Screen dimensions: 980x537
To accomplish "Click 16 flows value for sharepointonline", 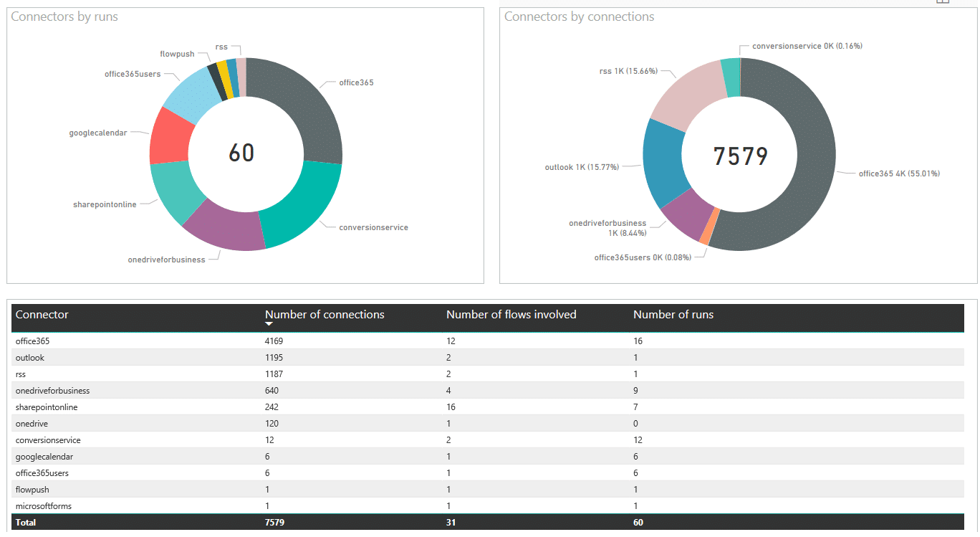I will click(451, 407).
